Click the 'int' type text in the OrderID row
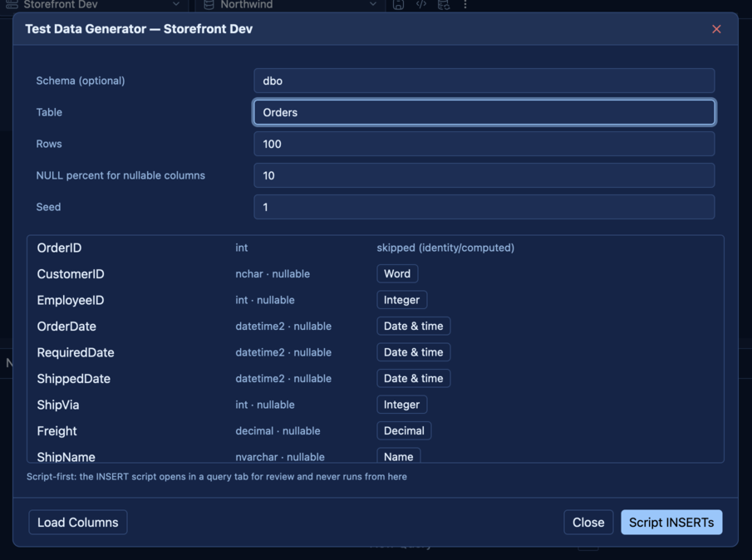 pos(241,248)
